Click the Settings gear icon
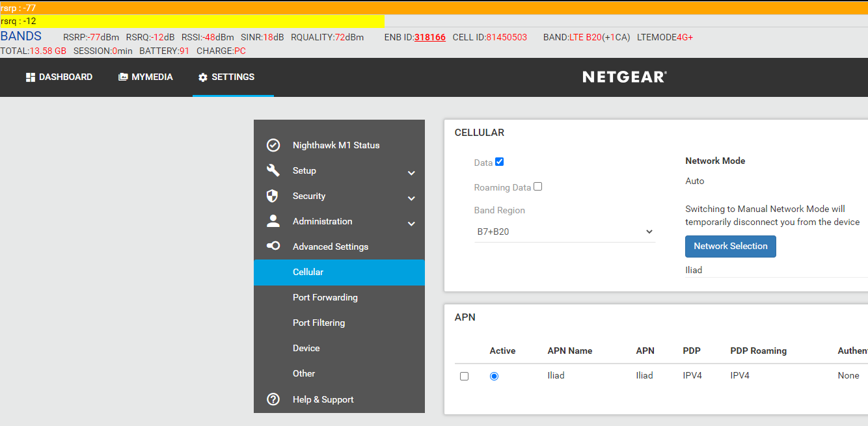This screenshot has height=426, width=868. [203, 77]
